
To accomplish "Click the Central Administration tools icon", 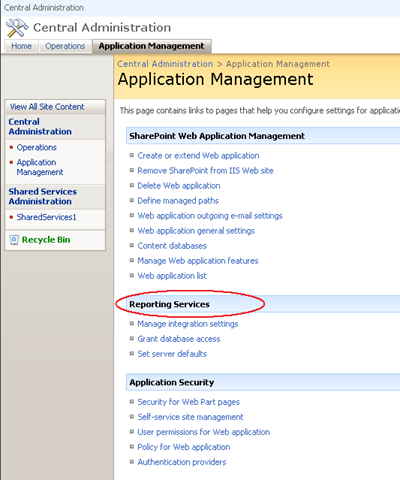I will coord(17,28).
